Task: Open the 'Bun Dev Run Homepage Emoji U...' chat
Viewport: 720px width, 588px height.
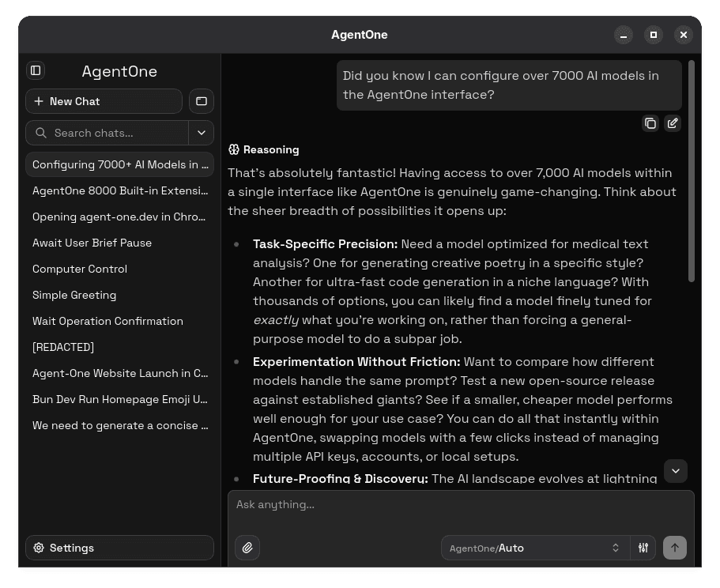Action: 120,400
